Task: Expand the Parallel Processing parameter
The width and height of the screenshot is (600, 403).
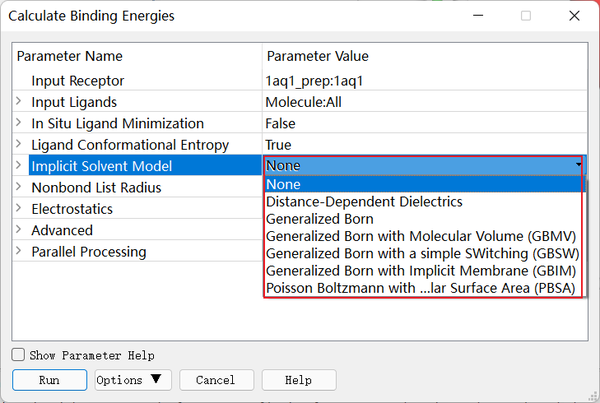Action: 19,251
